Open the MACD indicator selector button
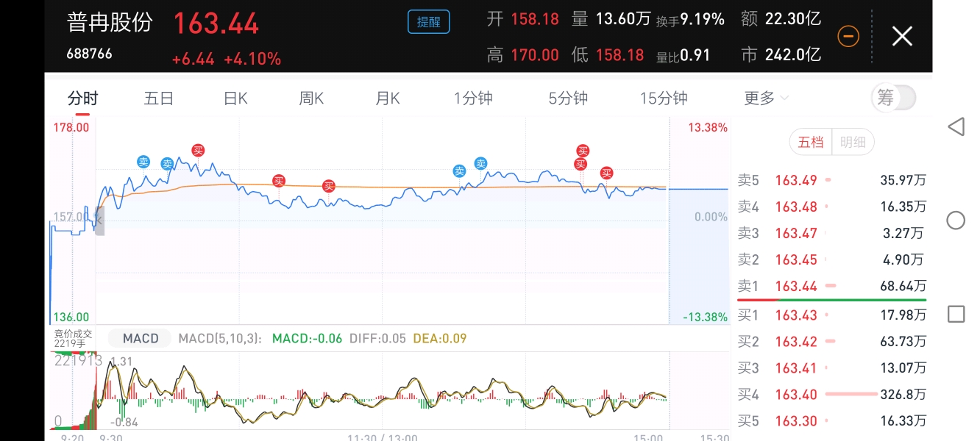 (x=141, y=338)
